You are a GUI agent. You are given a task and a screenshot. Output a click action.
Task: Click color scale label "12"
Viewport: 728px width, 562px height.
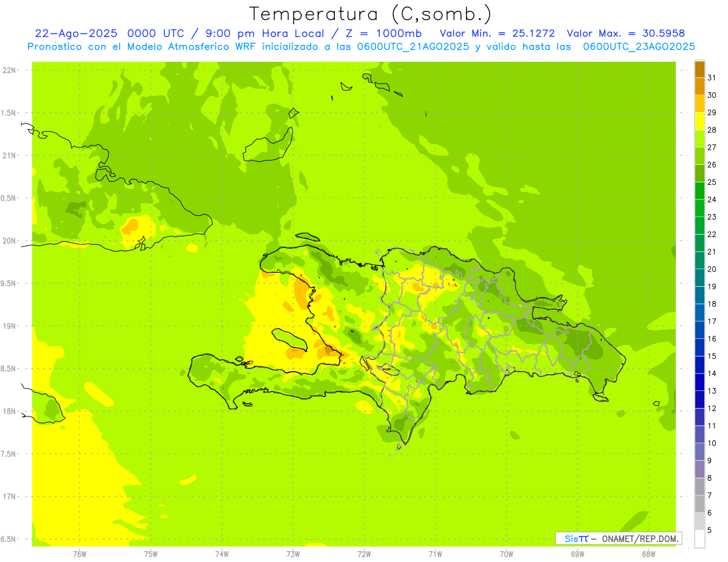(x=712, y=409)
